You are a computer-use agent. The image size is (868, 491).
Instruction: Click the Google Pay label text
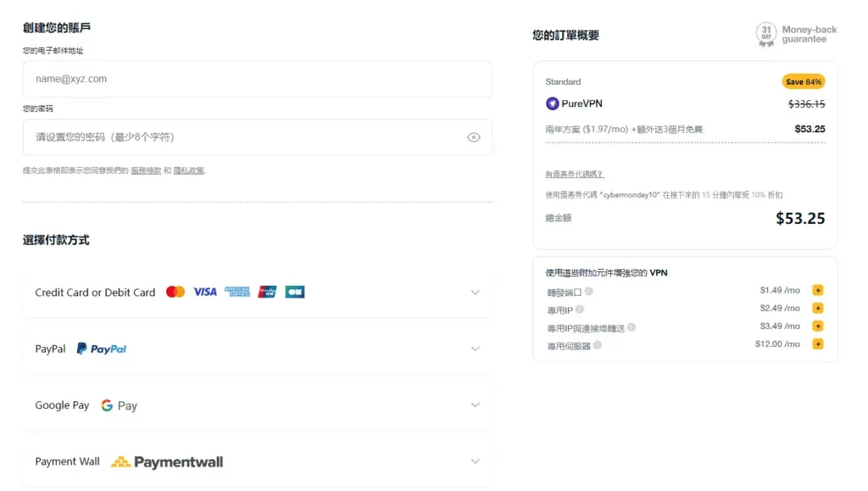pyautogui.click(x=62, y=405)
